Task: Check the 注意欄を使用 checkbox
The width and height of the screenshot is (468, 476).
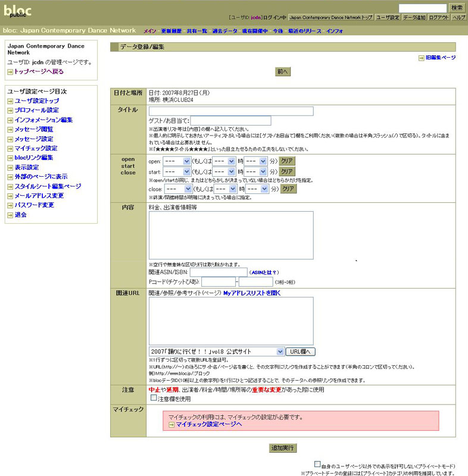Action: click(x=154, y=397)
